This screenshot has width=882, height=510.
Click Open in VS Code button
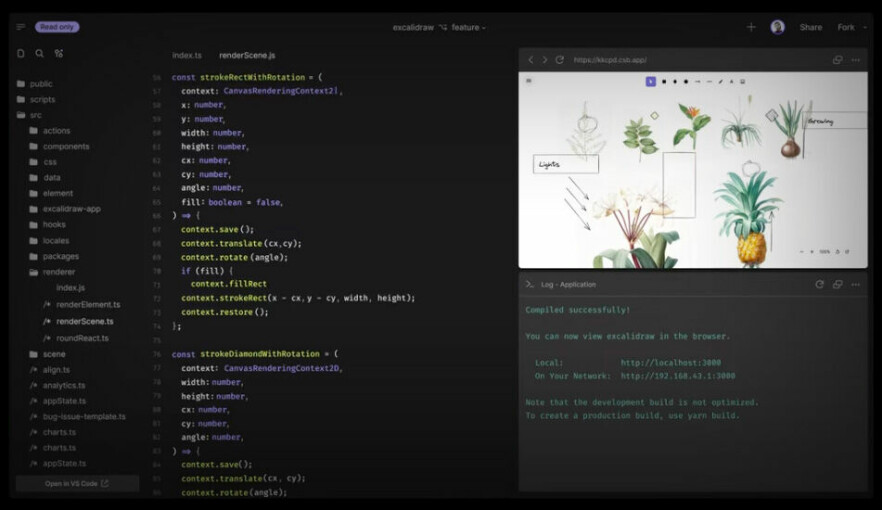pos(77,484)
